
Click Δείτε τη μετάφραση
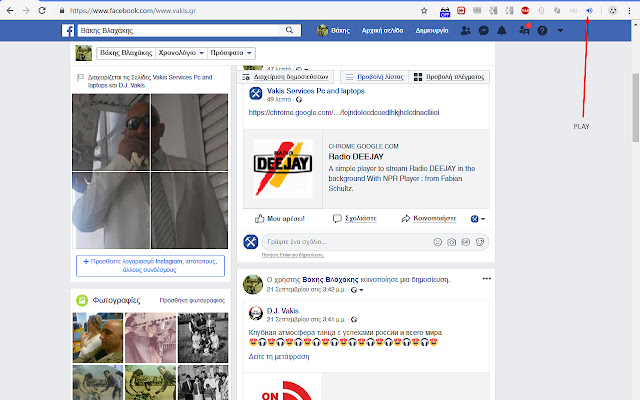coord(279,357)
